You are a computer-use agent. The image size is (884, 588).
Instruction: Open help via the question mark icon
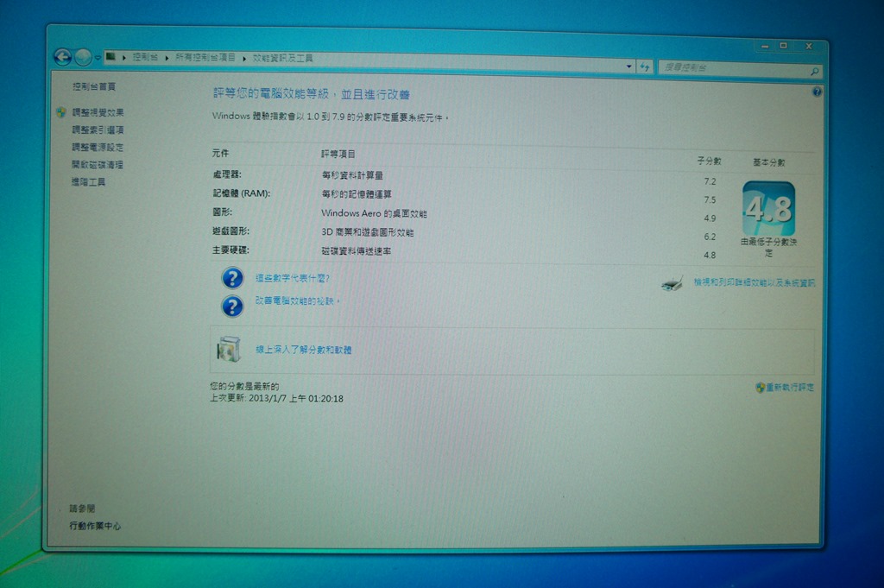[817, 92]
